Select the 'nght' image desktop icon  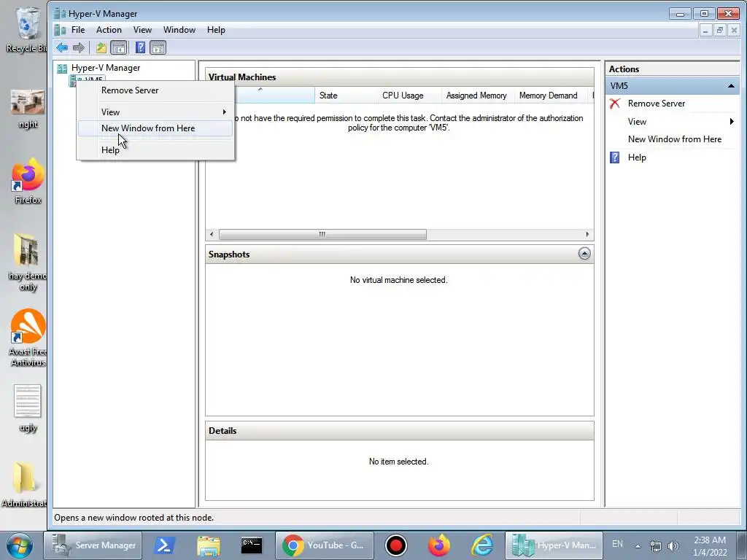(28, 109)
